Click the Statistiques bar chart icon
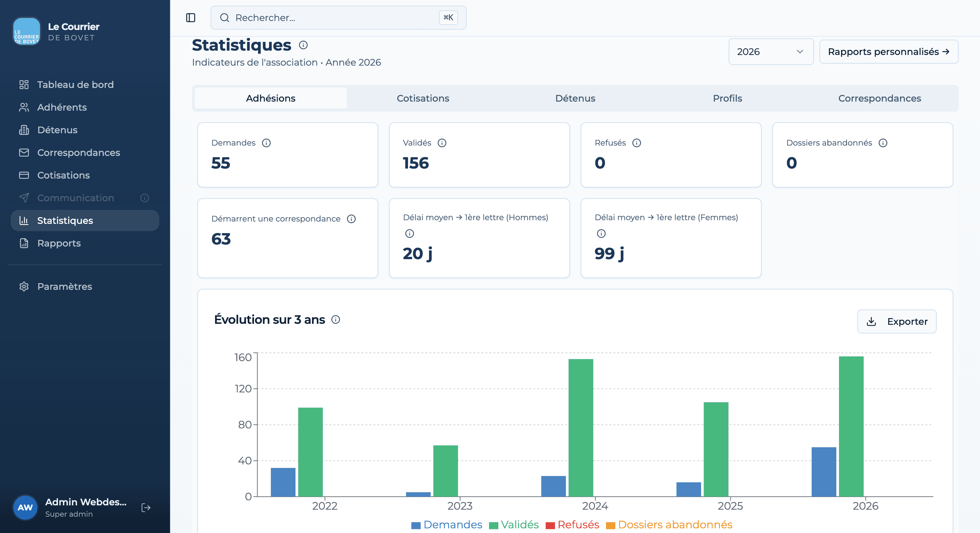980x533 pixels. tap(24, 221)
